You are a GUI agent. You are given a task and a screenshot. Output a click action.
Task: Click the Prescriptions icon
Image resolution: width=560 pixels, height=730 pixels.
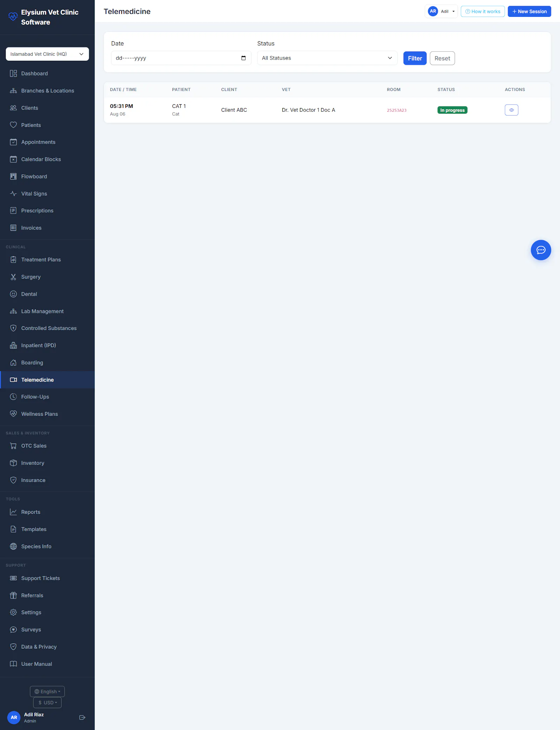[13, 211]
